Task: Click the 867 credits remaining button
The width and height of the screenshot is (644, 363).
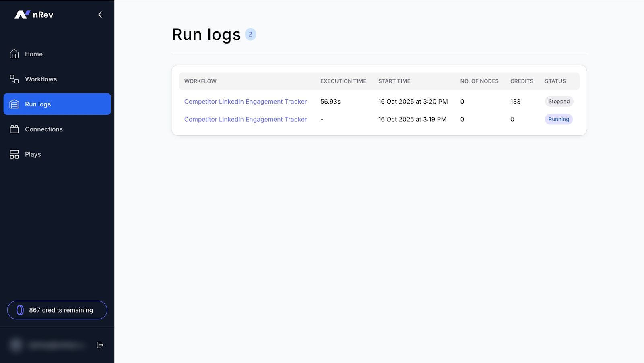Action: click(57, 310)
